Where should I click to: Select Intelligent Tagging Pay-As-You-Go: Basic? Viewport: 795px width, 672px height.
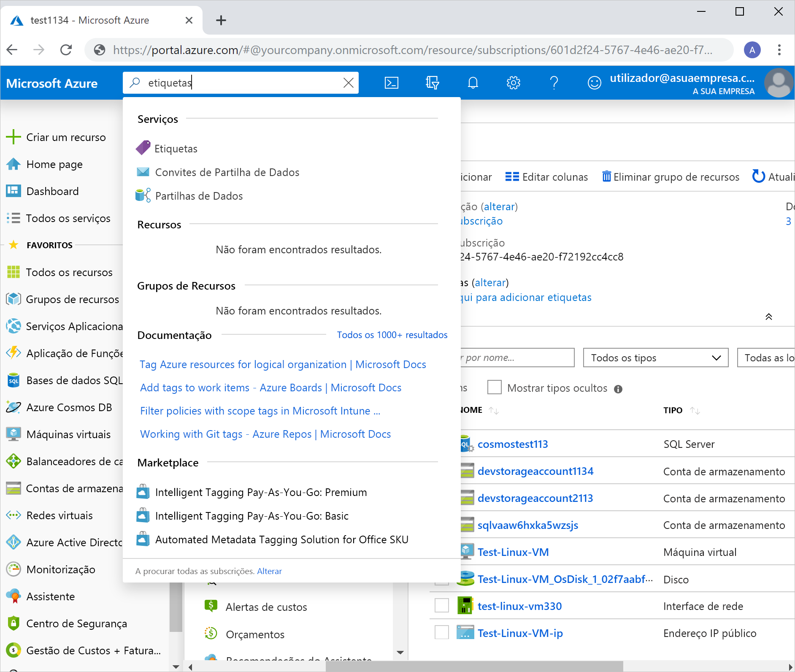coord(243,516)
